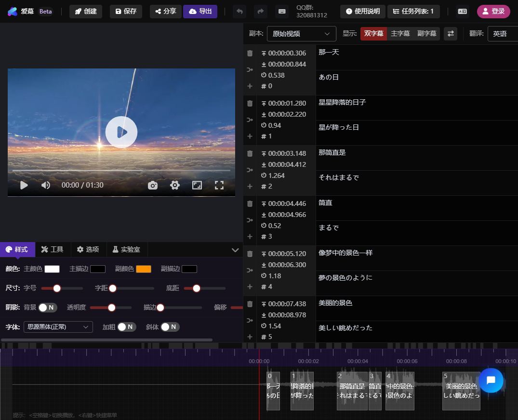518x420 pixels.
Task: Delete subtitle row 像梦中的景色一样
Action: pos(250,254)
